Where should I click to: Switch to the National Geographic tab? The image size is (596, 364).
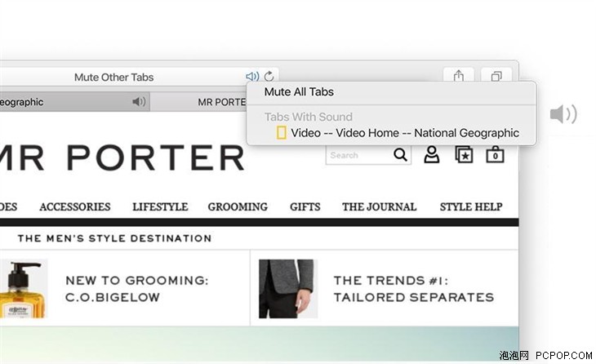click(75, 101)
